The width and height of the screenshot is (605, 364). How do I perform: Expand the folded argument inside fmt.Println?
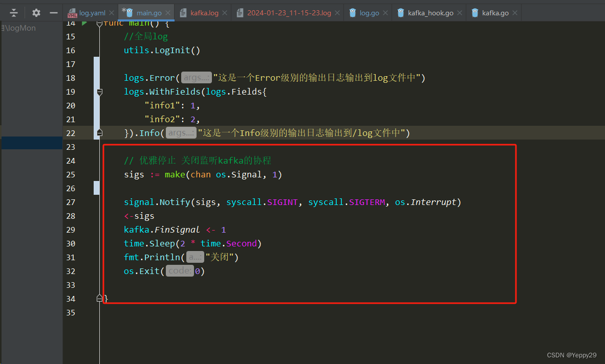pyautogui.click(x=195, y=257)
